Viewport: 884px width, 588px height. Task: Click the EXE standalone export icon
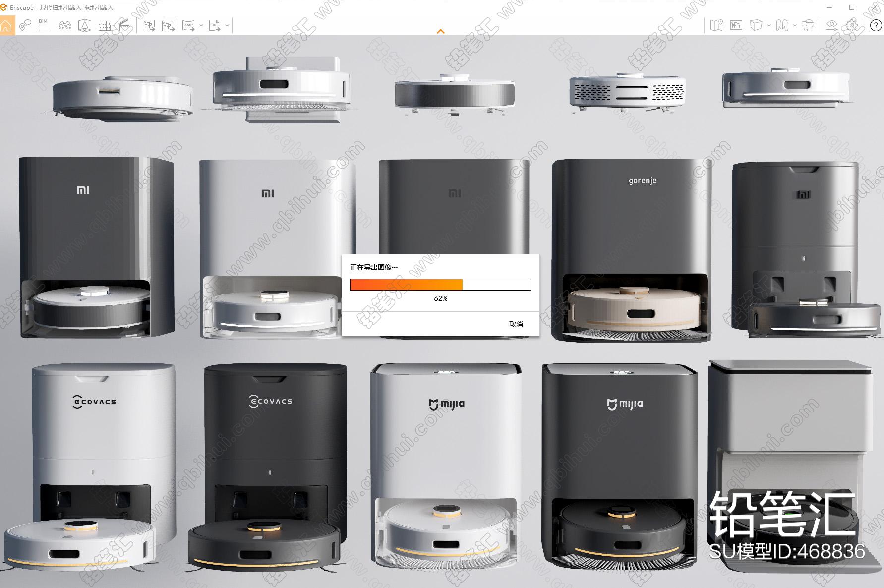pyautogui.click(x=215, y=25)
